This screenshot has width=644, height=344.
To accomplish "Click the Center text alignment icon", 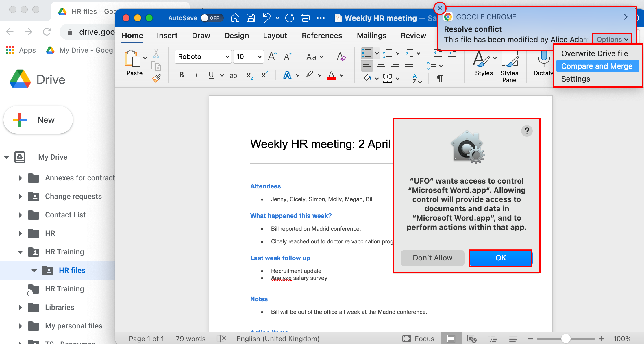I will point(381,66).
